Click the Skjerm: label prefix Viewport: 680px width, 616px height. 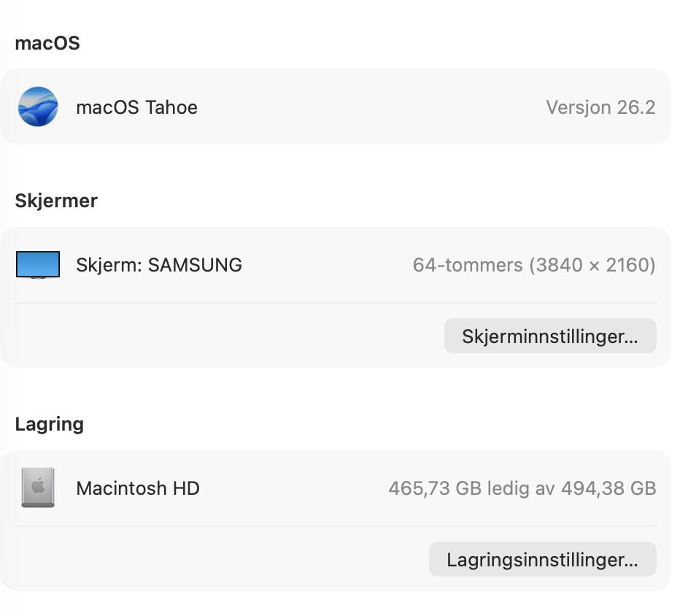(x=109, y=265)
